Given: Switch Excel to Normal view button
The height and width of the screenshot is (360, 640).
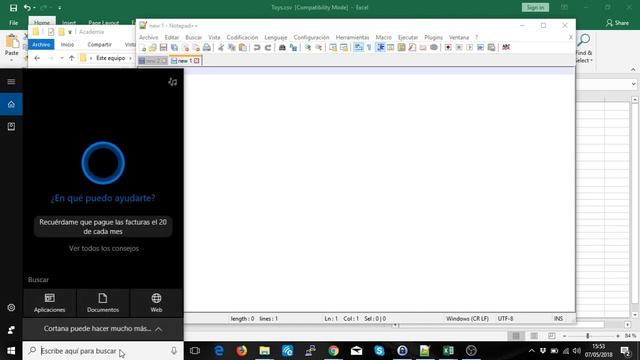Looking at the screenshot, I should pyautogui.click(x=516, y=336).
